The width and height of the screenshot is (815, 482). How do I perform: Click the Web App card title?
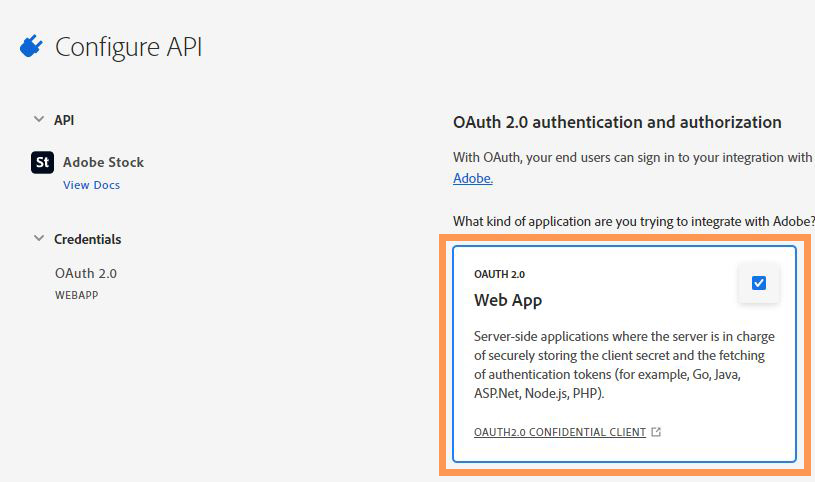(x=508, y=301)
